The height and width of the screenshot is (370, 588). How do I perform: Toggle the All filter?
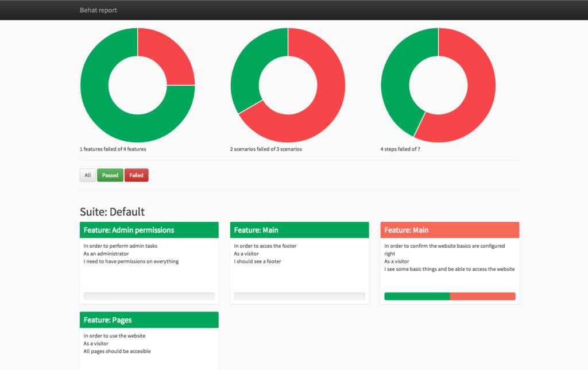click(x=87, y=175)
